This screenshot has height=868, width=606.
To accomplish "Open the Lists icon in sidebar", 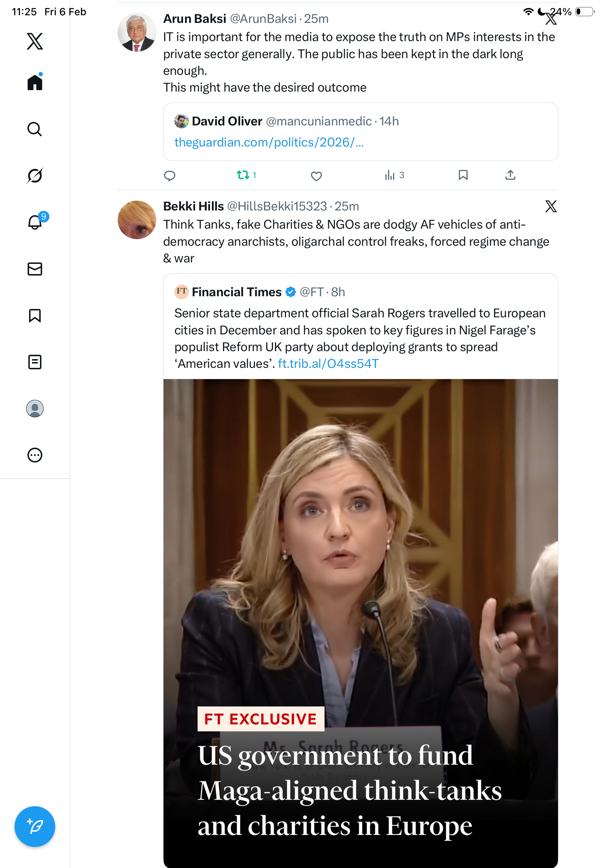I will (x=35, y=362).
